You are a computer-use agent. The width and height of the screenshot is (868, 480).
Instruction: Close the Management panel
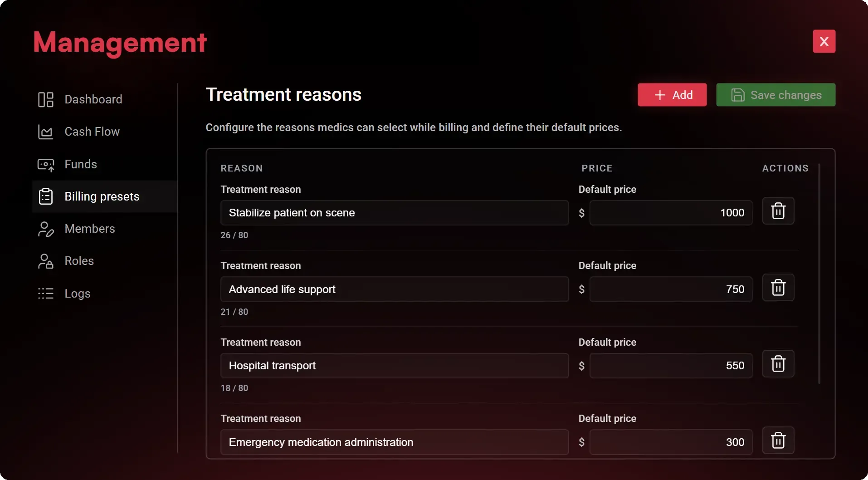824,41
